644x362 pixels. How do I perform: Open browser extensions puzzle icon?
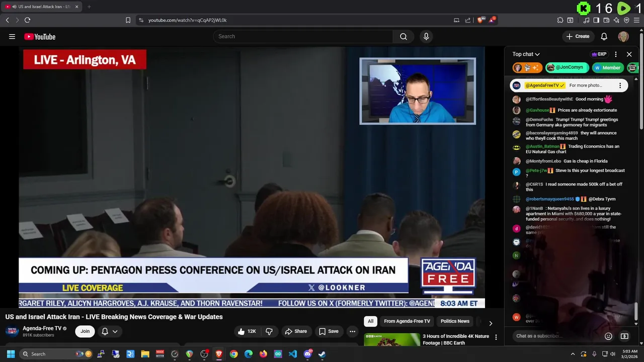point(560,20)
